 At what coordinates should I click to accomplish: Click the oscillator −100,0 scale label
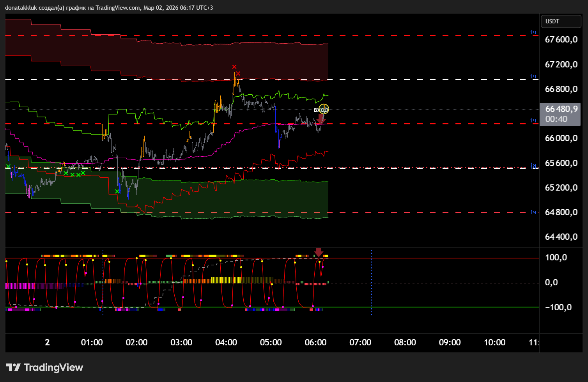(558, 308)
